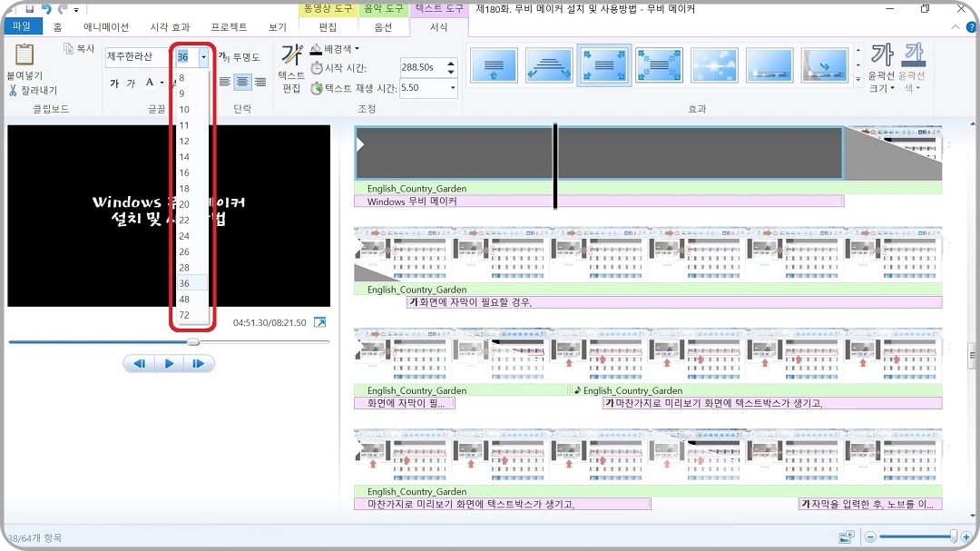Image resolution: width=980 pixels, height=551 pixels.
Task: Click the 복사 copy button
Action: (x=79, y=49)
